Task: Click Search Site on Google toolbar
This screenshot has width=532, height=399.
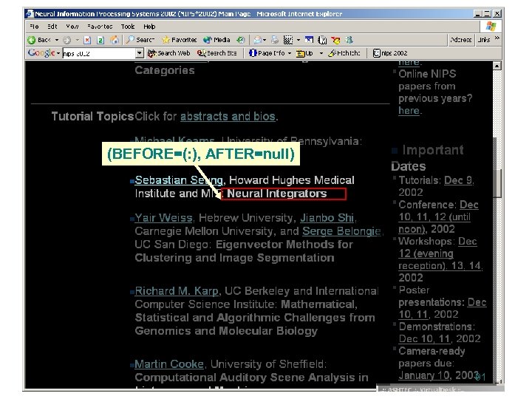Action: [x=216, y=53]
